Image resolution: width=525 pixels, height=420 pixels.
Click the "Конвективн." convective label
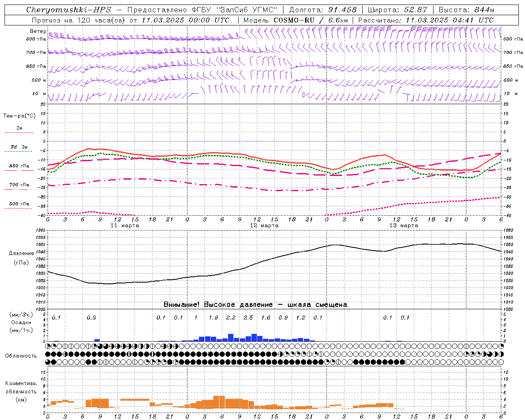pos(21,383)
